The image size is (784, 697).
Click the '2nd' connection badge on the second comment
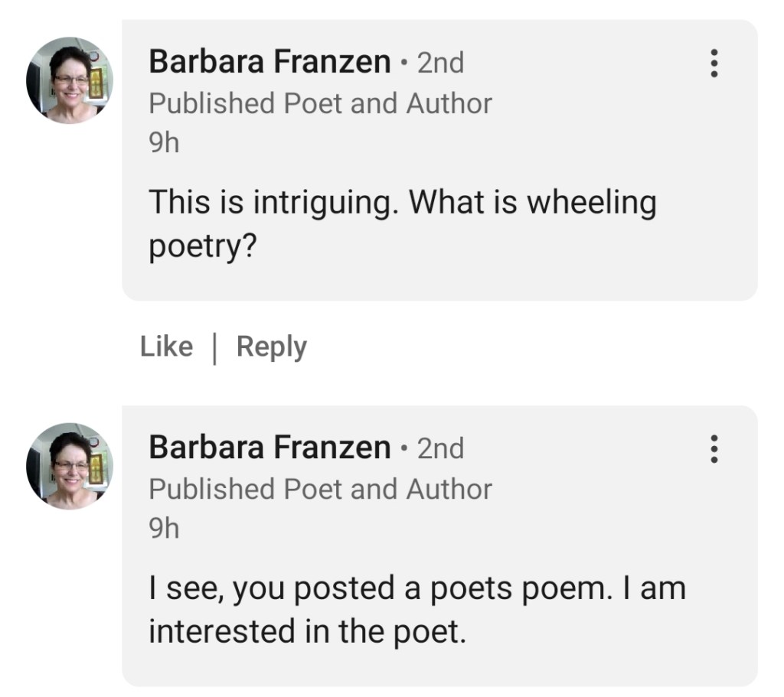point(440,448)
